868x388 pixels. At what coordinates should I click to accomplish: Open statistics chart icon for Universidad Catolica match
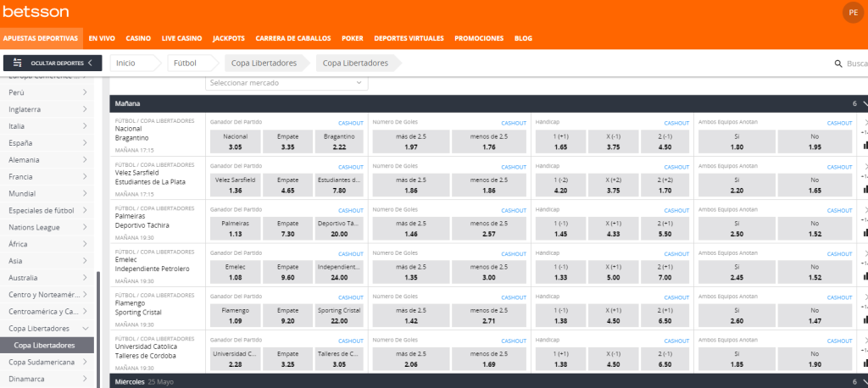(x=865, y=363)
